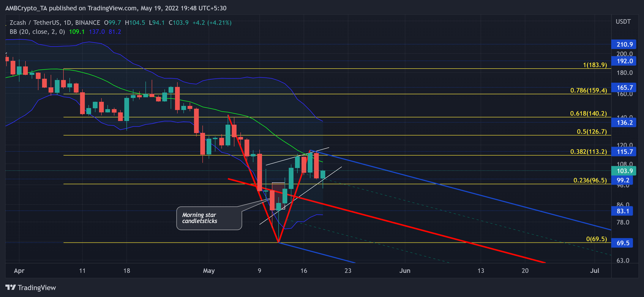644x297 pixels.
Task: Click the C103.9 close price value
Action: coord(178,23)
